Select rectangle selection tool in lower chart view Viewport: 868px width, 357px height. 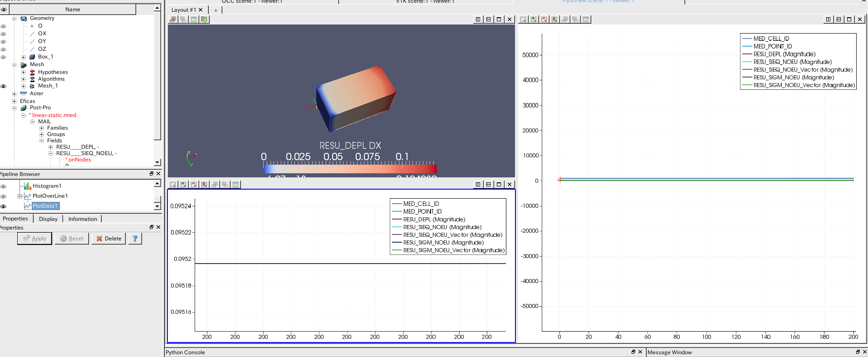pyautogui.click(x=173, y=185)
